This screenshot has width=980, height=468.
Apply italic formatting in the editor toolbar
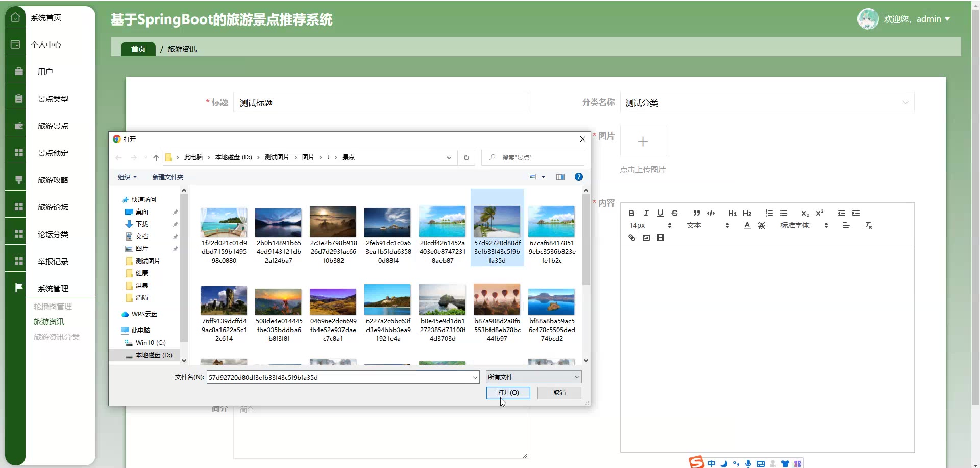point(646,213)
